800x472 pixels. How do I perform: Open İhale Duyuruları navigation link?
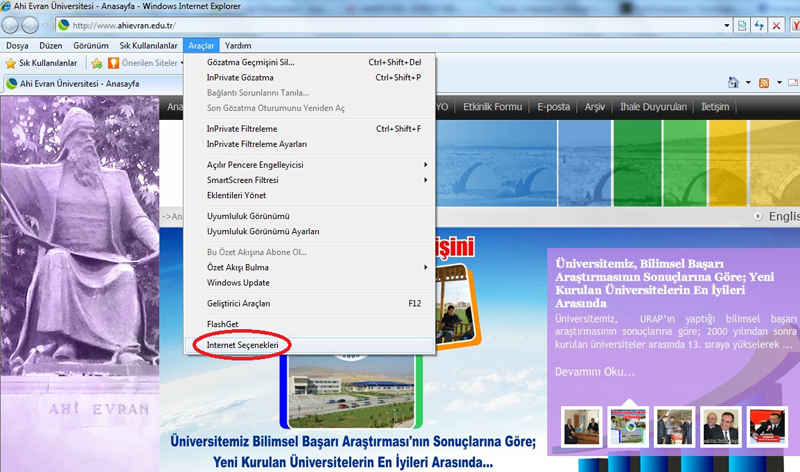click(653, 107)
